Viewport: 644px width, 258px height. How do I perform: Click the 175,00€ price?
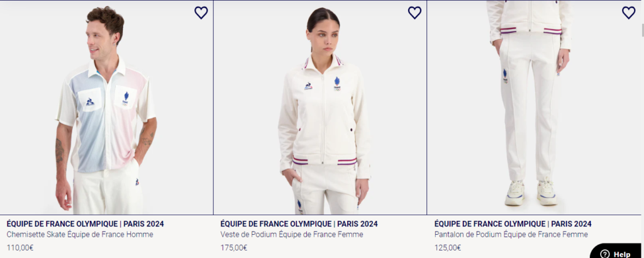tap(234, 248)
